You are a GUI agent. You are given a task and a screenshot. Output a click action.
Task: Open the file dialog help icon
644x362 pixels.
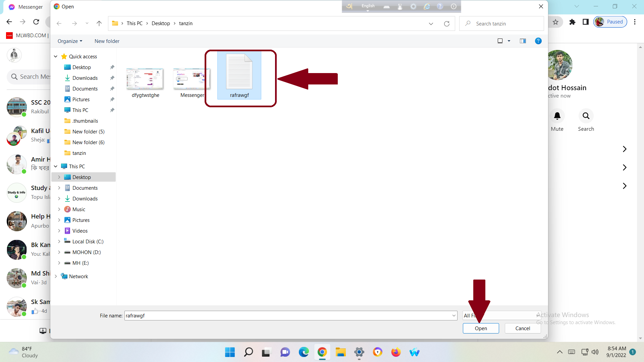538,41
